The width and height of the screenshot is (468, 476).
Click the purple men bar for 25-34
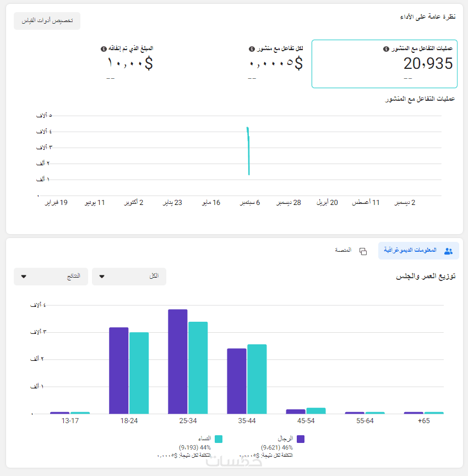pyautogui.click(x=178, y=361)
